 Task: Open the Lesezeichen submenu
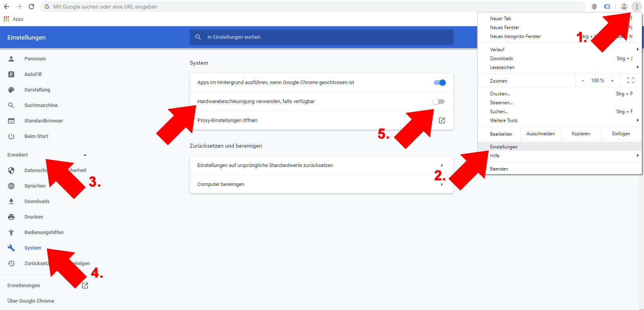[x=560, y=67]
